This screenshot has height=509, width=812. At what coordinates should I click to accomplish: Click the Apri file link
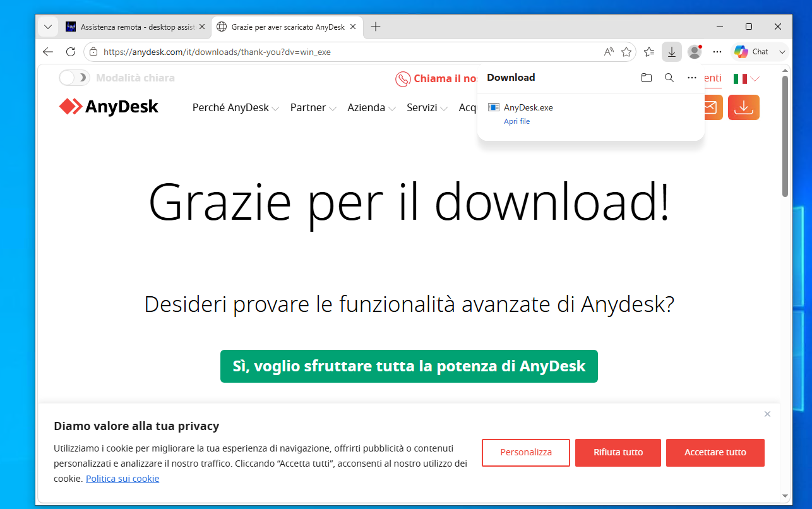pyautogui.click(x=516, y=121)
